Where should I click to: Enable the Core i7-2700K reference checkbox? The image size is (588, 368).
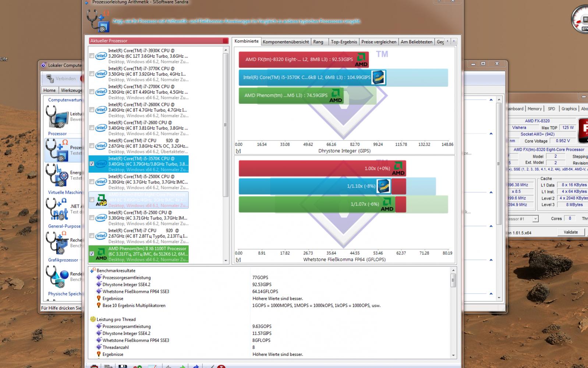[x=92, y=92]
